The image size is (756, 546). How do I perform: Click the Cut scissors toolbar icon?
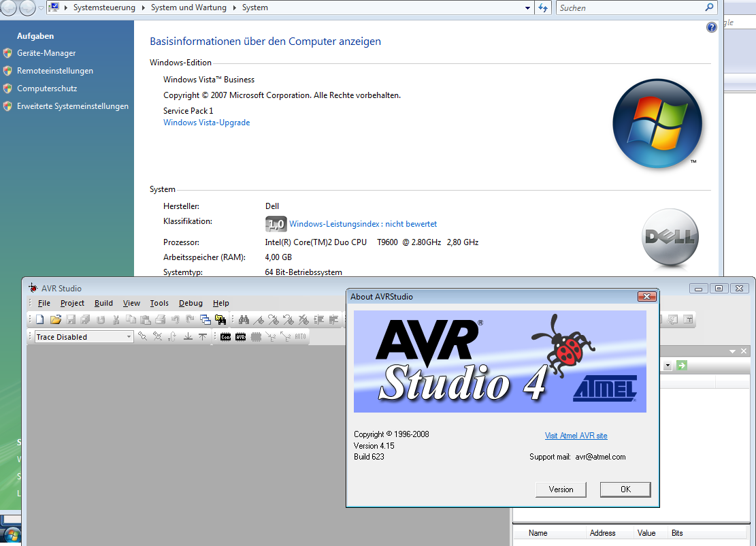point(116,319)
